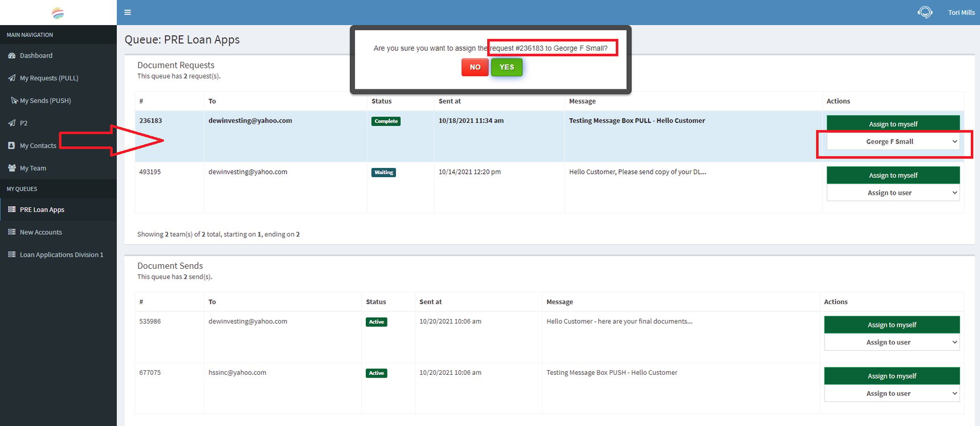Image resolution: width=980 pixels, height=426 pixels.
Task: Assign request 236183 to myself
Action: tap(893, 124)
